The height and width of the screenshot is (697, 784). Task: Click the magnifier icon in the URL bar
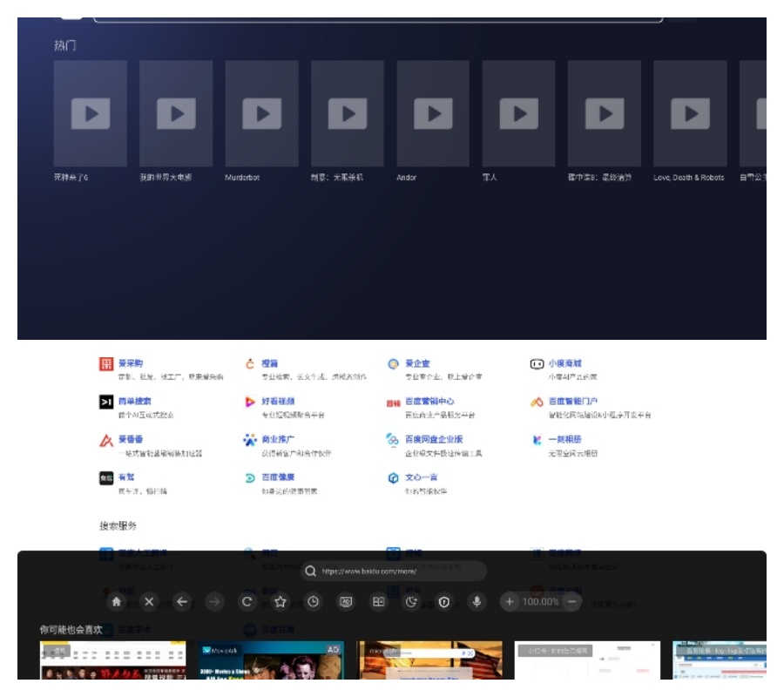click(x=310, y=571)
